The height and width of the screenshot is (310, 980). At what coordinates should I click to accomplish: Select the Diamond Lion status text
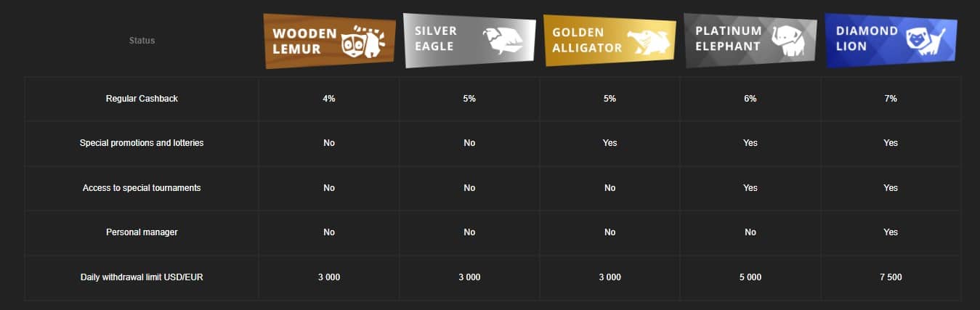(x=867, y=38)
